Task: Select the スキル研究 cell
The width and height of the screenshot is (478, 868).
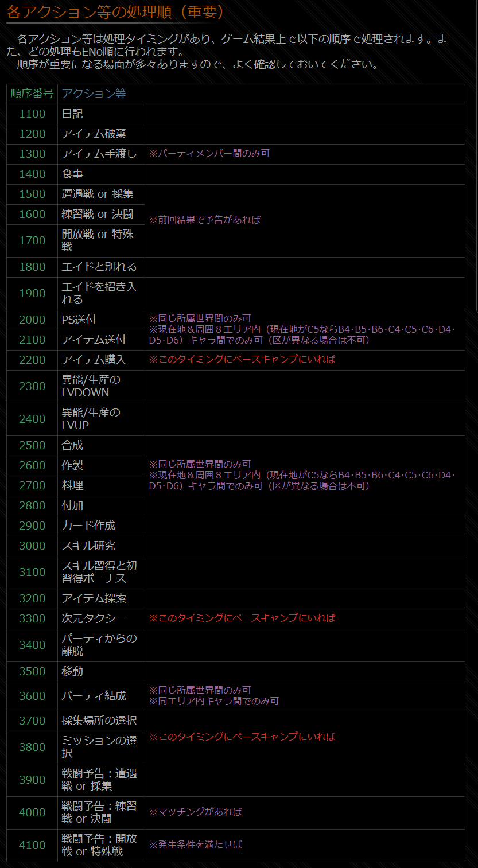Action: (101, 546)
